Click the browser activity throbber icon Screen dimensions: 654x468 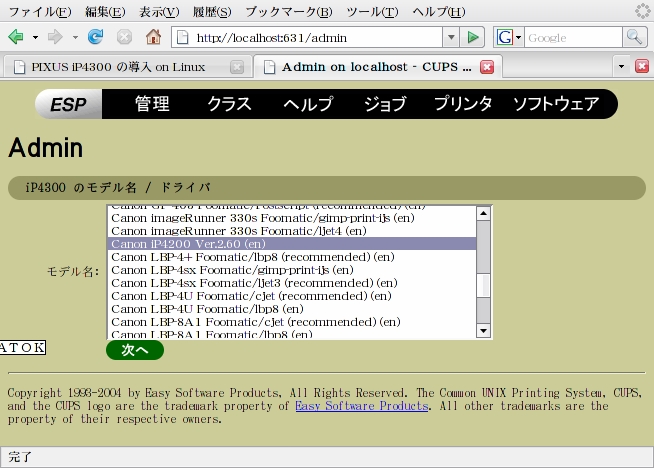[x=642, y=11]
